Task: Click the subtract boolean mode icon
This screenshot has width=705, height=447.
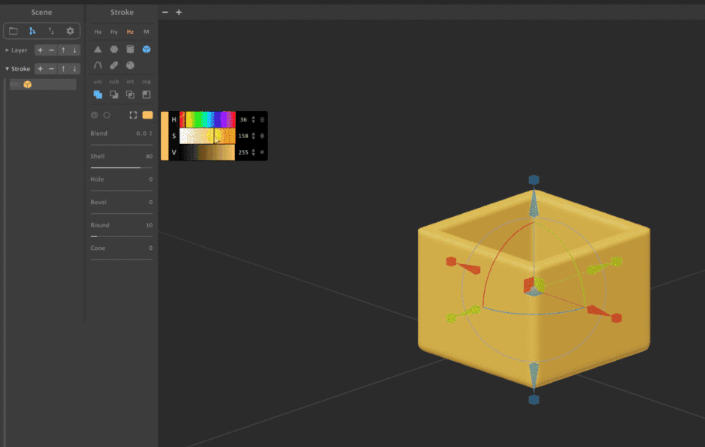Action: pos(114,94)
